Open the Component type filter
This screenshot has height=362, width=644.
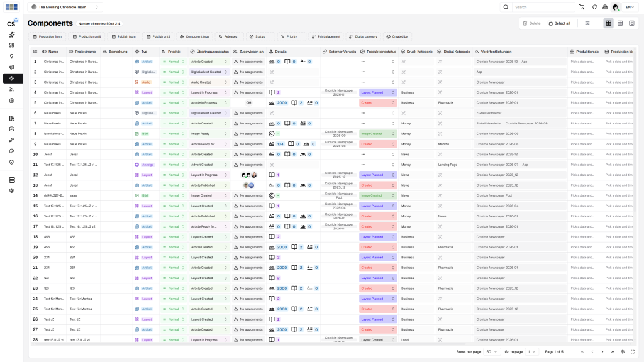coord(194,37)
